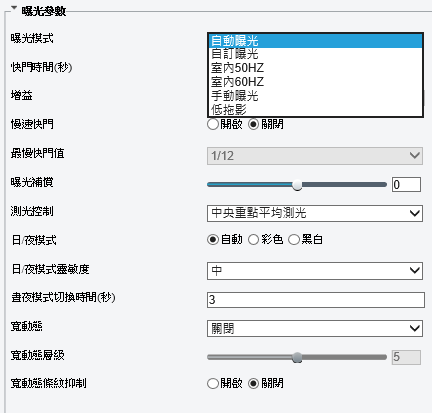Select 自動曝光 in the exposure mode list
The height and width of the screenshot is (413, 432).
(x=315, y=41)
